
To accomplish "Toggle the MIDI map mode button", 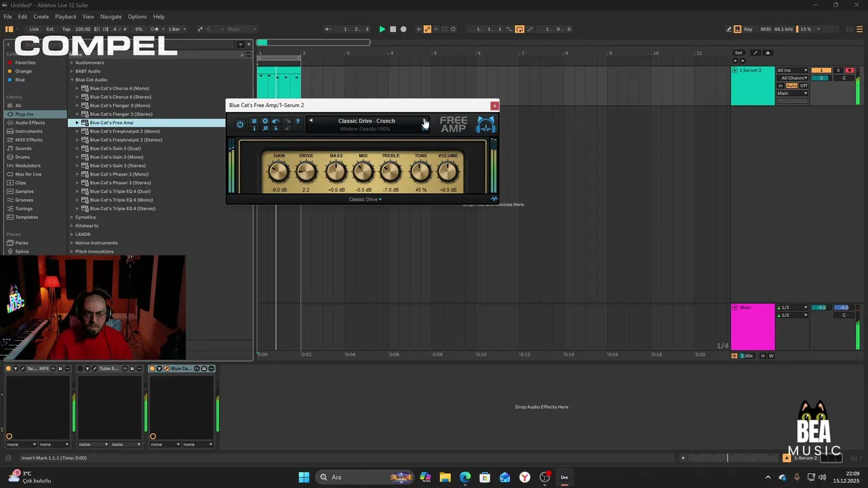I will coord(766,29).
